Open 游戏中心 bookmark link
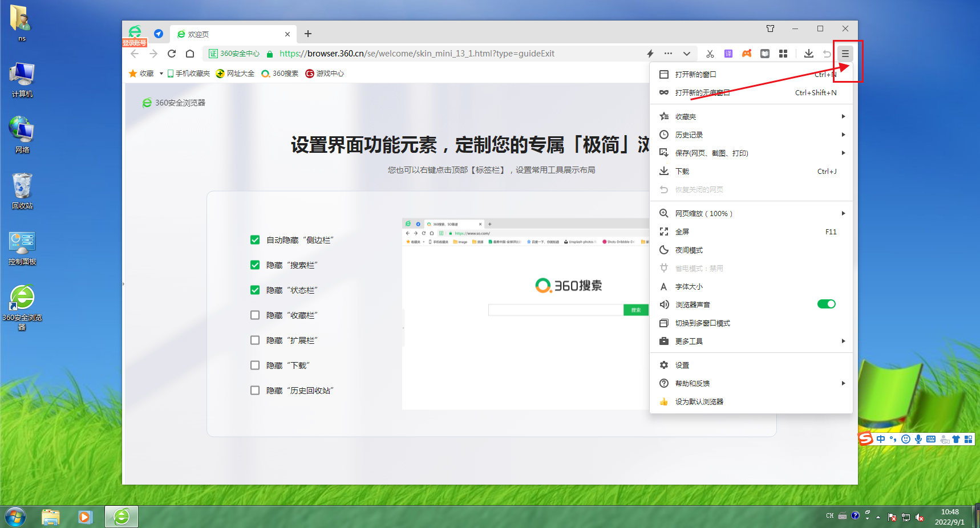980x528 pixels. coord(325,74)
